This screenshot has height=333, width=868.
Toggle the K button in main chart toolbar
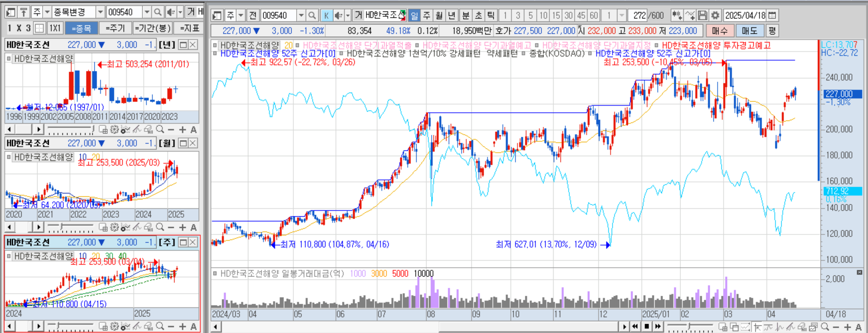pyautogui.click(x=326, y=16)
